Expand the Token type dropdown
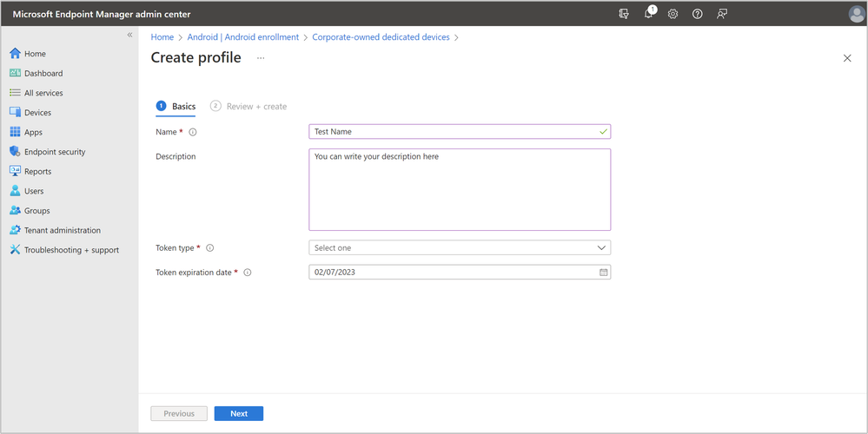Viewport: 868px width, 434px height. coord(460,247)
